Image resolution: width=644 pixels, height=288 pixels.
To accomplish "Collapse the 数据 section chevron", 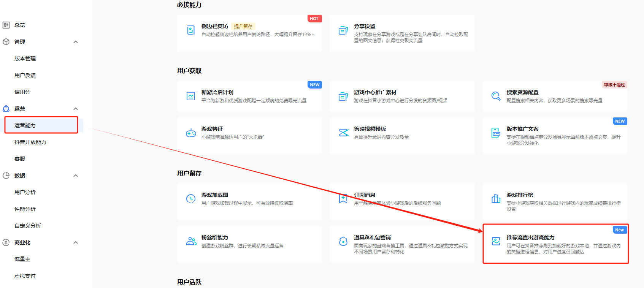I will [x=76, y=176].
